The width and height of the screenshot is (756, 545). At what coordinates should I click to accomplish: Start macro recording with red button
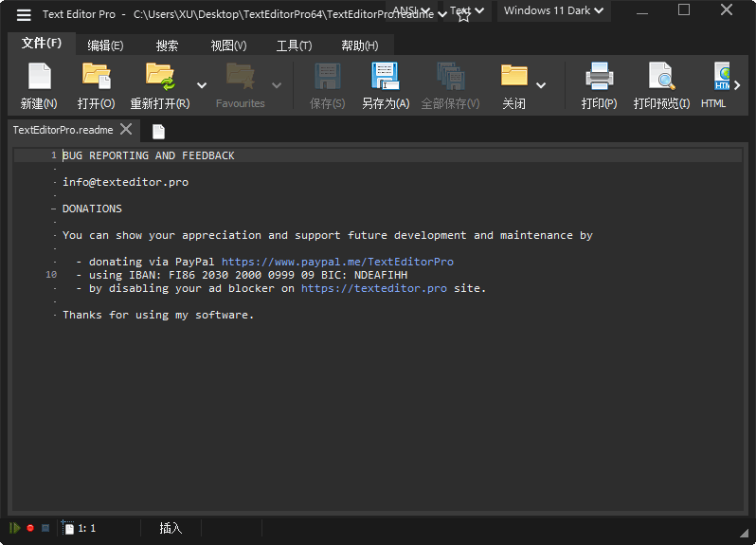click(30, 528)
